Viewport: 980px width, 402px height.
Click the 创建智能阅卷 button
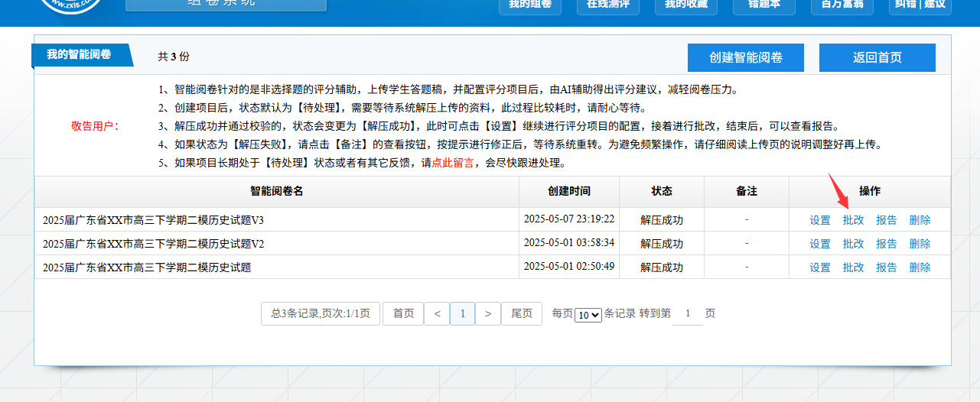(745, 57)
